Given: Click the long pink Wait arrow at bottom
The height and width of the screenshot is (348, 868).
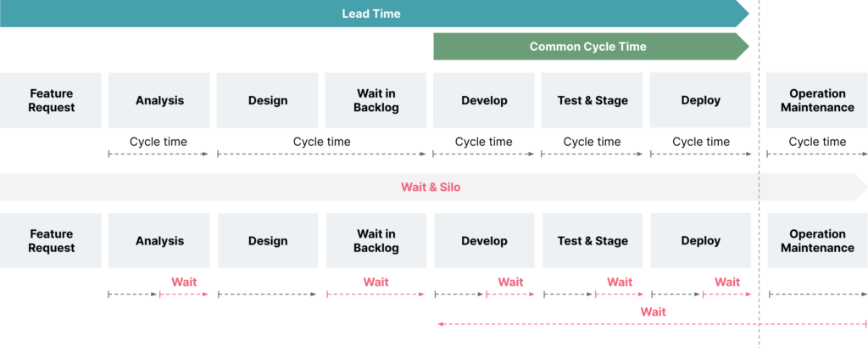Looking at the screenshot, I should click(x=653, y=323).
